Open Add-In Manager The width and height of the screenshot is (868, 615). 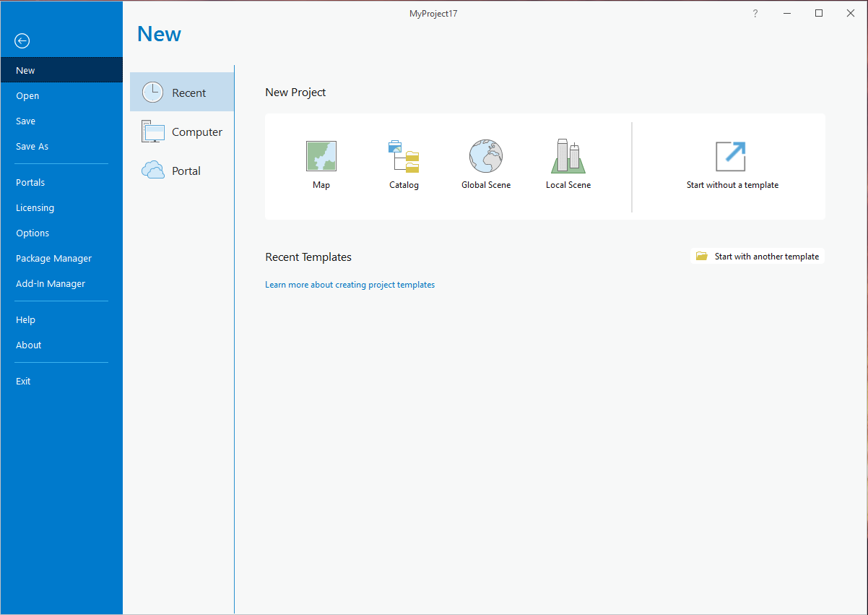click(x=51, y=284)
